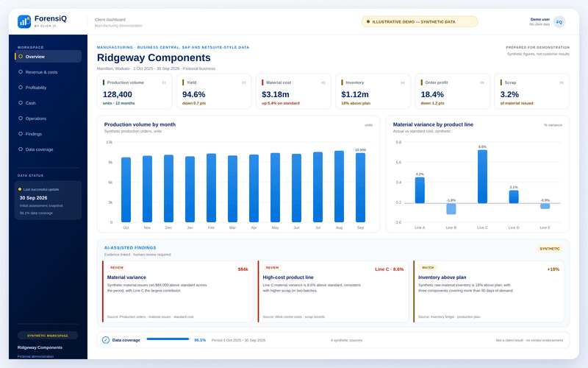
Task: Click the Data coverage checkmark icon
Action: tap(106, 340)
